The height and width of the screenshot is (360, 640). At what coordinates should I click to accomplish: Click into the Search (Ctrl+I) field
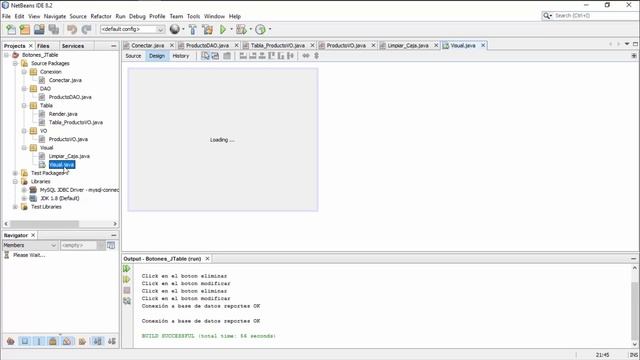[x=594, y=16]
